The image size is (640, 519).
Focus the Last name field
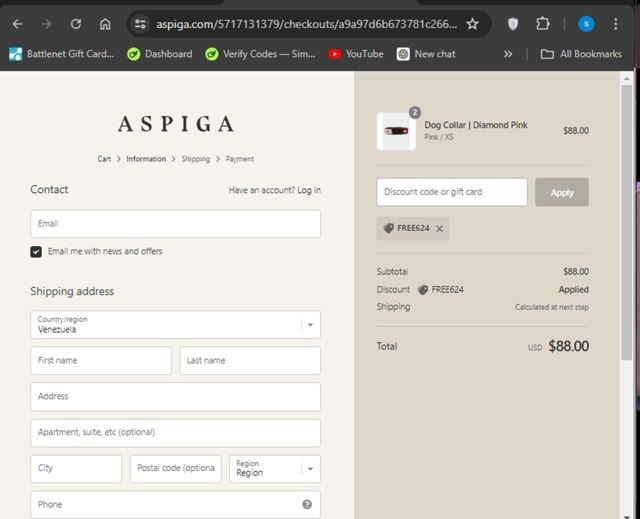[x=250, y=360]
